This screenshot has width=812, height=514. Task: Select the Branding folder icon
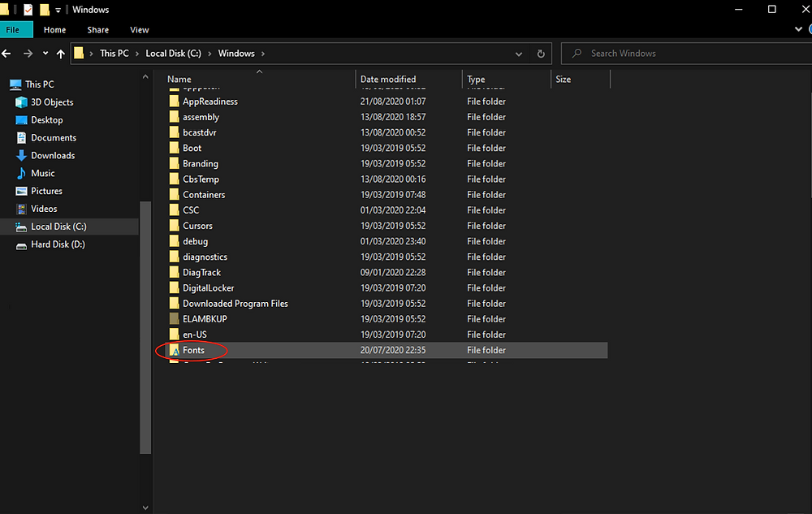(175, 163)
